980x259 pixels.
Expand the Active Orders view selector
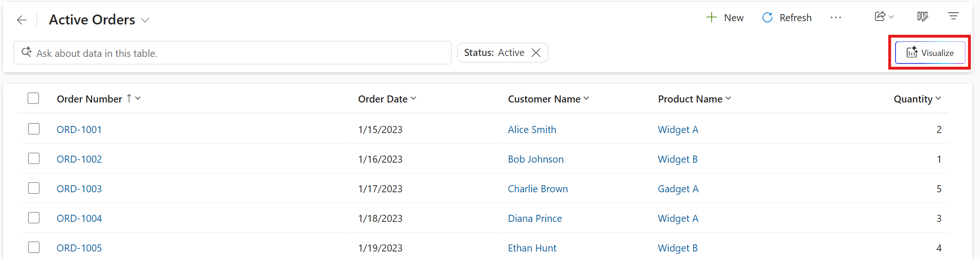(145, 20)
